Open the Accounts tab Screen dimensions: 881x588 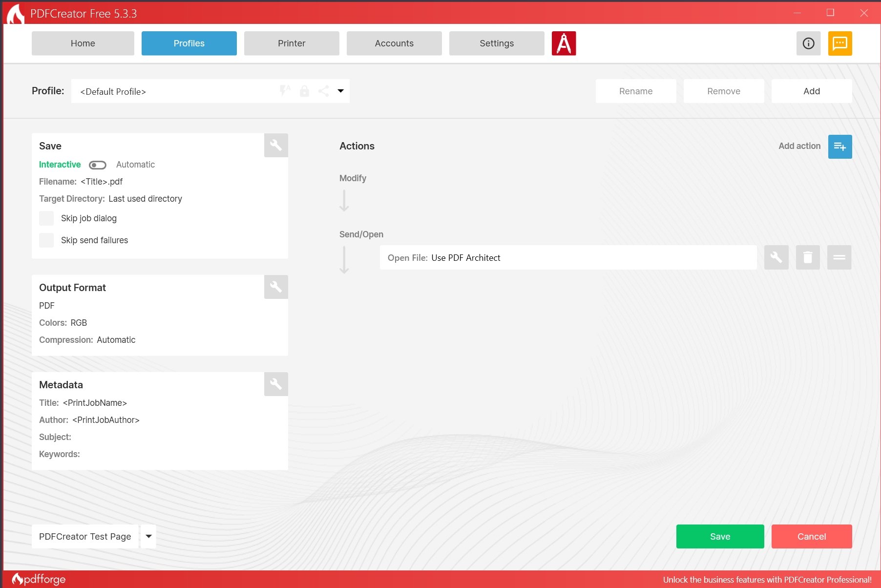click(x=394, y=43)
